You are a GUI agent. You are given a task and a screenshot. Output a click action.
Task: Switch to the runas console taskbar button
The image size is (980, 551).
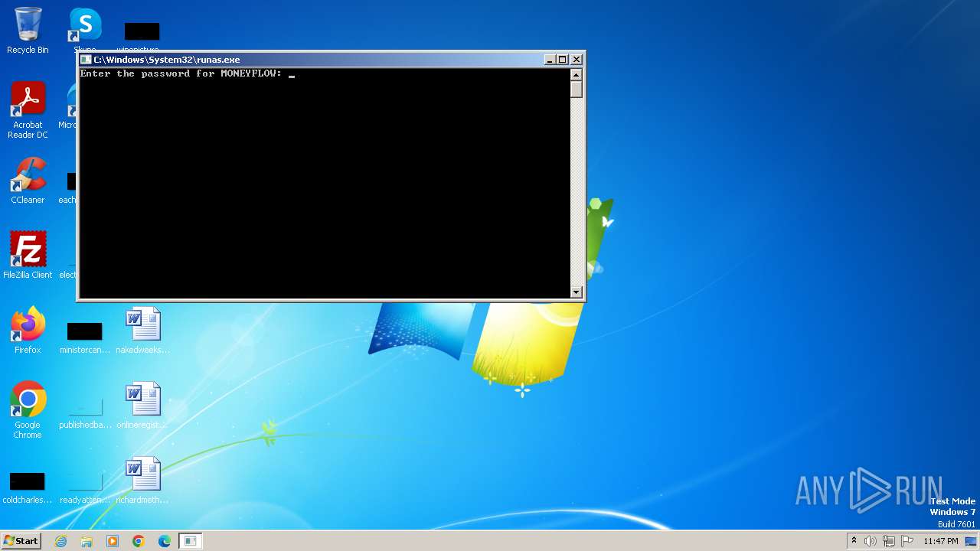pyautogui.click(x=191, y=541)
